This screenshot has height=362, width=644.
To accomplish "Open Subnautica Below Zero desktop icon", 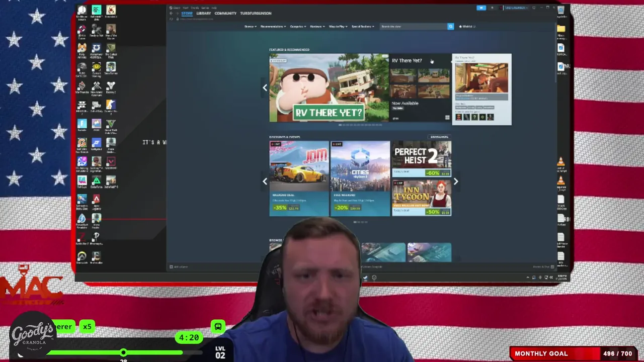I will (82, 202).
